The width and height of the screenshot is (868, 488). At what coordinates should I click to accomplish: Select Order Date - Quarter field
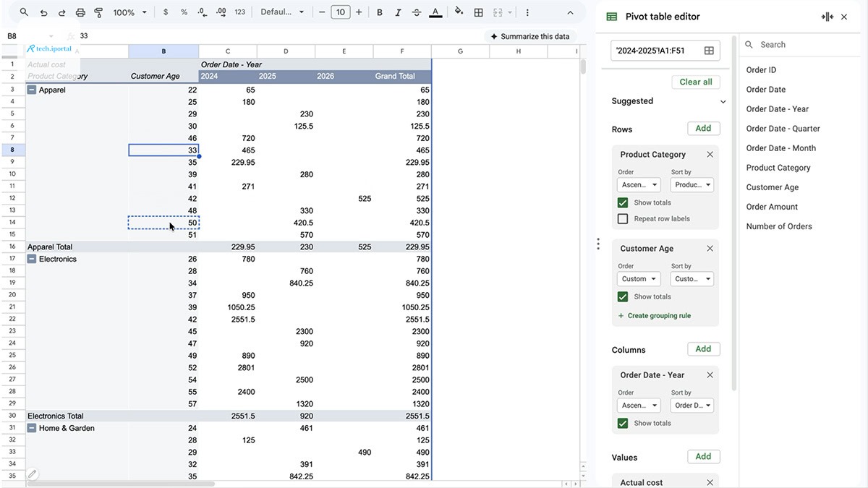783,129
